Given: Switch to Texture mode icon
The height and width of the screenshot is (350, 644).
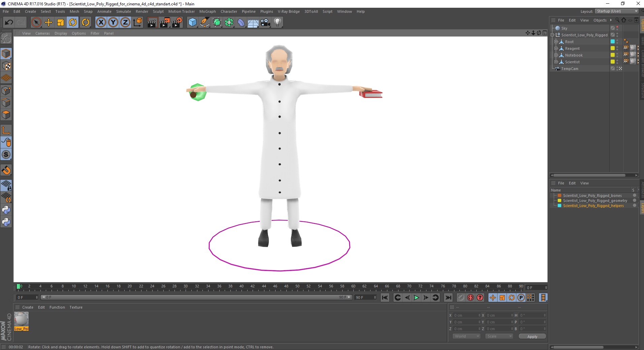Looking at the screenshot, I should tap(6, 66).
